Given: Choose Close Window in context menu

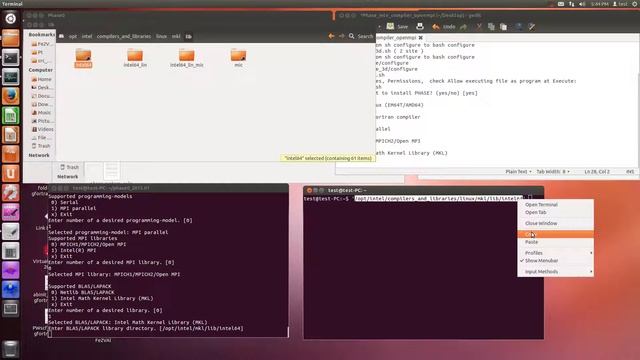Looking at the screenshot, I should click(x=556, y=224).
